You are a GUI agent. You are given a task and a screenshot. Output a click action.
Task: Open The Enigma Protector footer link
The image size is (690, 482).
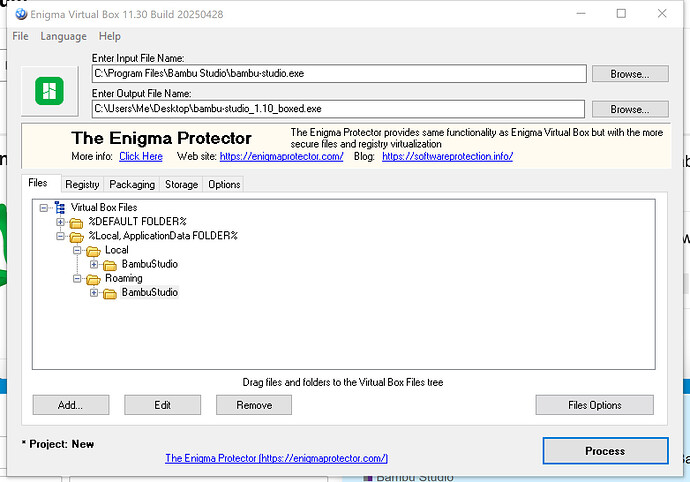pyautogui.click(x=276, y=458)
